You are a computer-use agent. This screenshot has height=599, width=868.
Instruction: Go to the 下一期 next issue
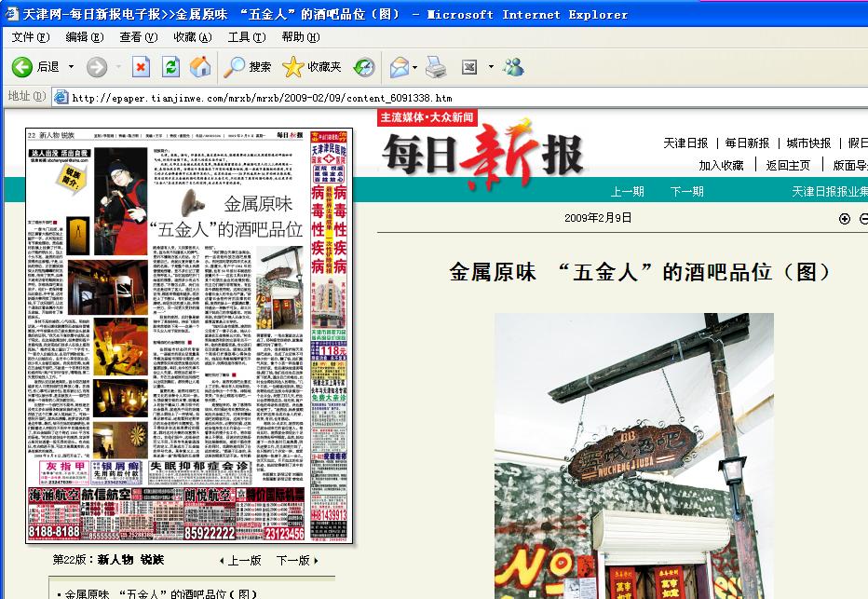point(687,192)
